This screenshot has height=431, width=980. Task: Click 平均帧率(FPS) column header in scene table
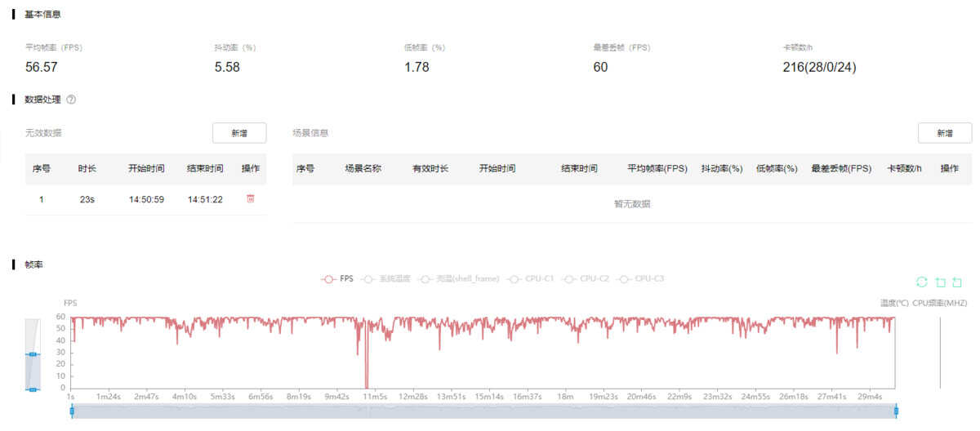657,169
